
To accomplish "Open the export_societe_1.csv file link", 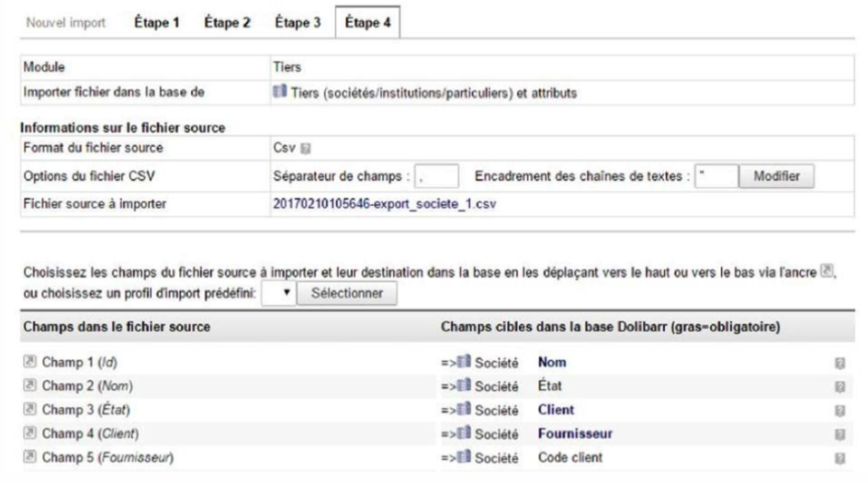I will click(x=384, y=204).
